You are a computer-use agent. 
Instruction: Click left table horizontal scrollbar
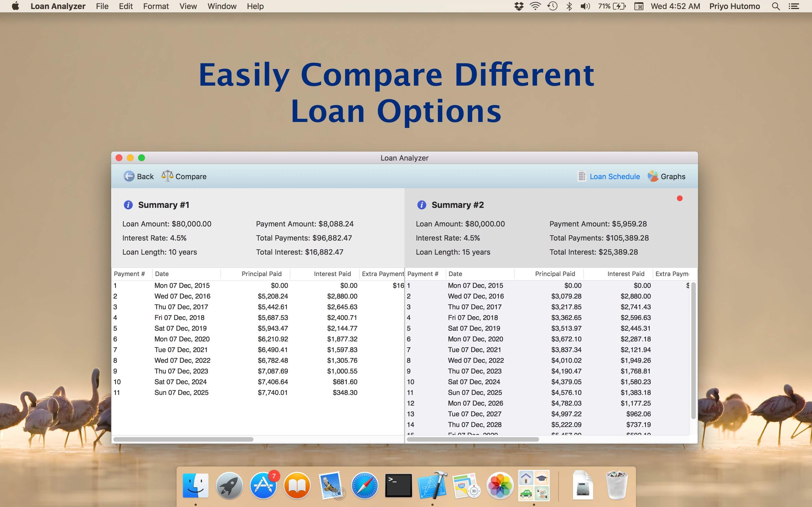[x=183, y=439]
